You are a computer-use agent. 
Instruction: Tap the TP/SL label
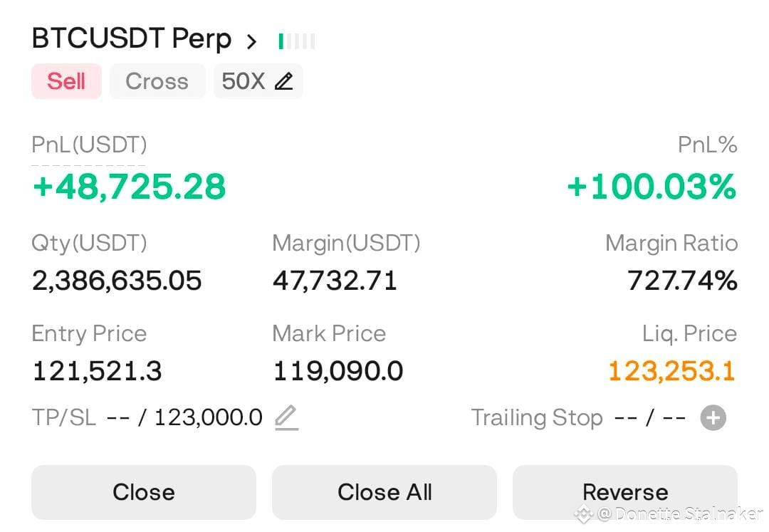coord(63,417)
